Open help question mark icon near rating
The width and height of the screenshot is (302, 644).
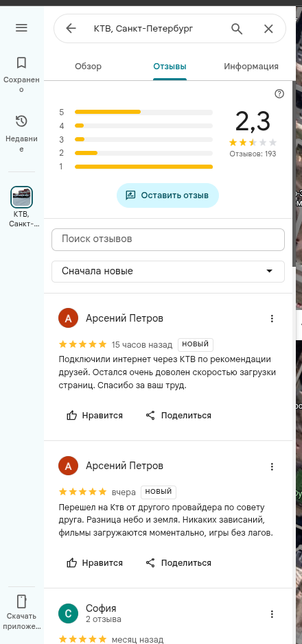click(279, 94)
